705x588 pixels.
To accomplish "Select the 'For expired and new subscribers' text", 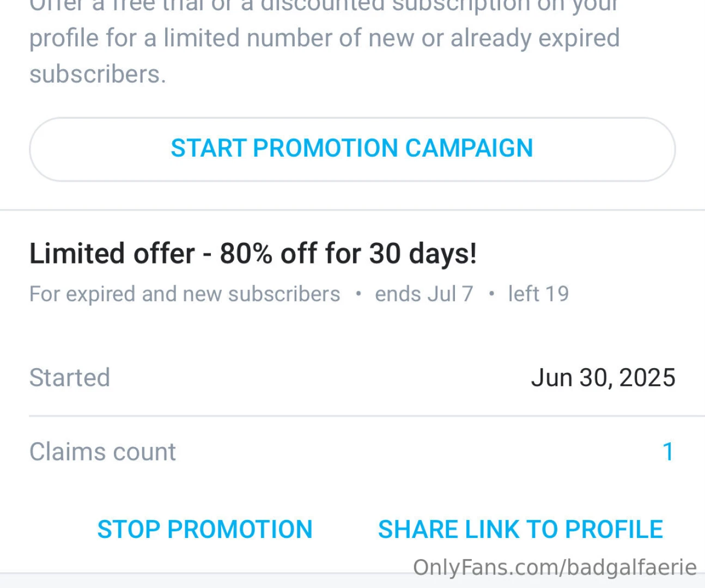I will pos(185,294).
